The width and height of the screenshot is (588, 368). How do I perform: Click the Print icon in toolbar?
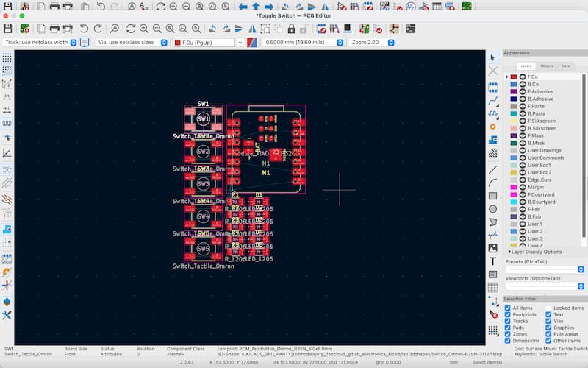point(56,29)
